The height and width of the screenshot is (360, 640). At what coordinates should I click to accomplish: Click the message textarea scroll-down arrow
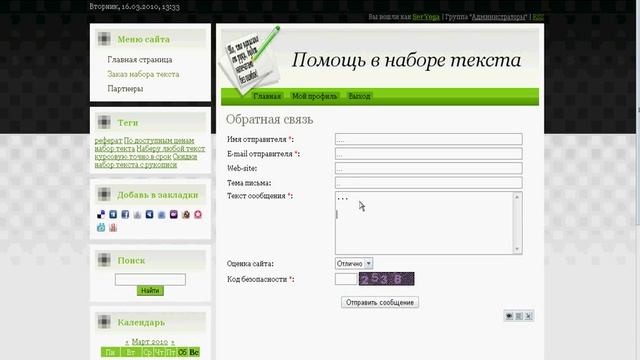(x=517, y=249)
